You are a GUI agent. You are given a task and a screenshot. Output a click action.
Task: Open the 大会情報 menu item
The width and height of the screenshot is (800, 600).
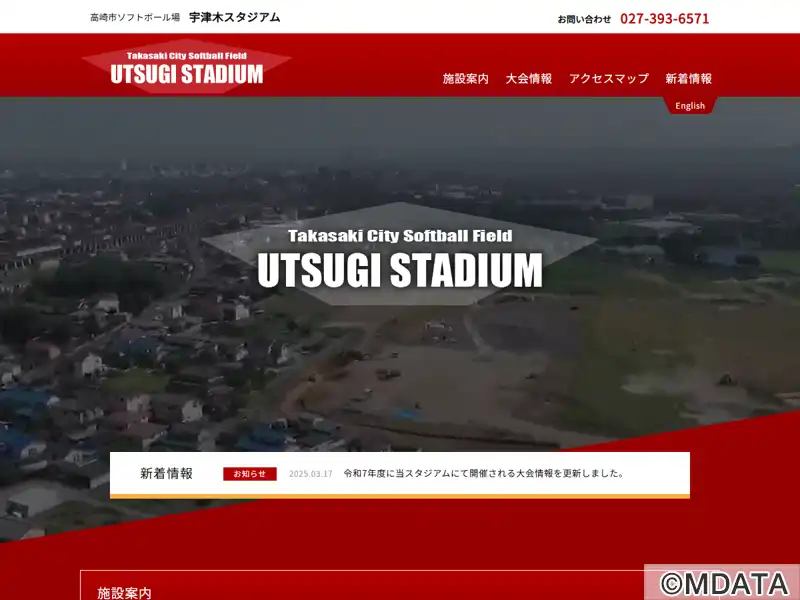tap(529, 79)
